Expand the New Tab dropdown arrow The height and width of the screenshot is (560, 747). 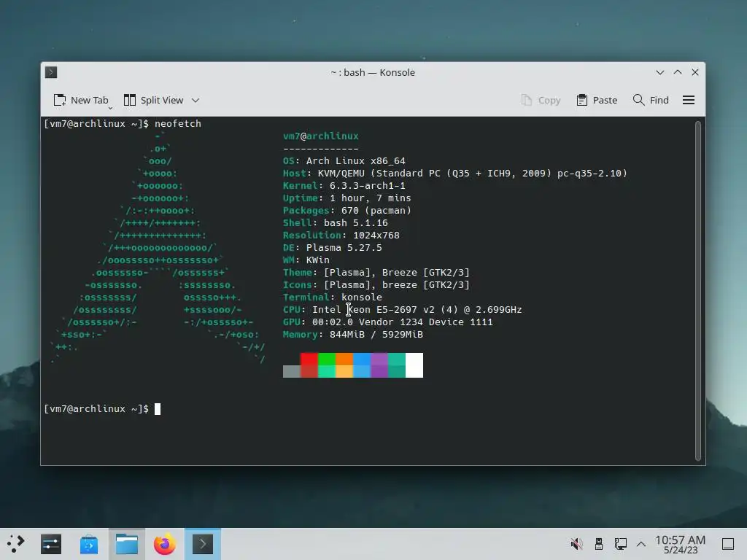pyautogui.click(x=111, y=108)
